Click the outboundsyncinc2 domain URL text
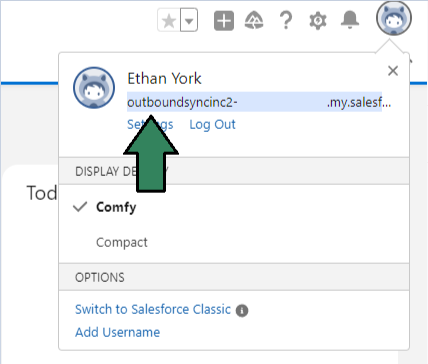The height and width of the screenshot is (364, 428). [259, 102]
